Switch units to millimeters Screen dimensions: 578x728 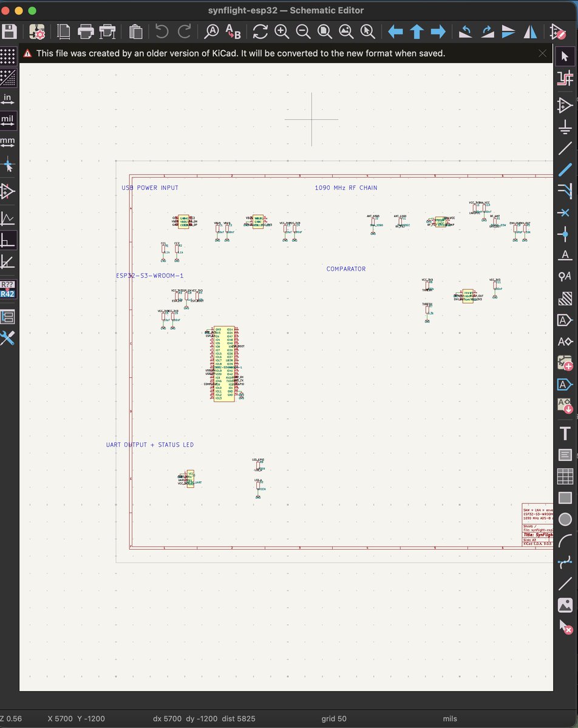(7, 143)
